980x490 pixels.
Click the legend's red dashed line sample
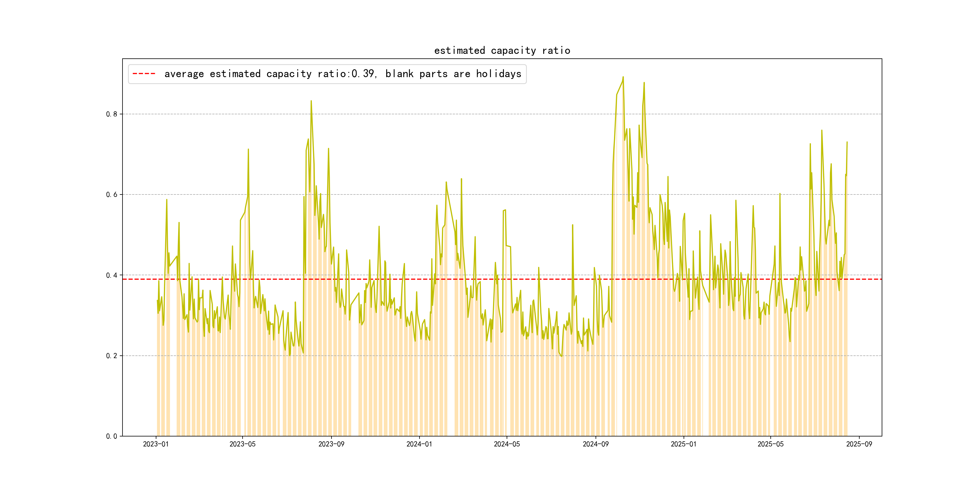click(x=144, y=74)
